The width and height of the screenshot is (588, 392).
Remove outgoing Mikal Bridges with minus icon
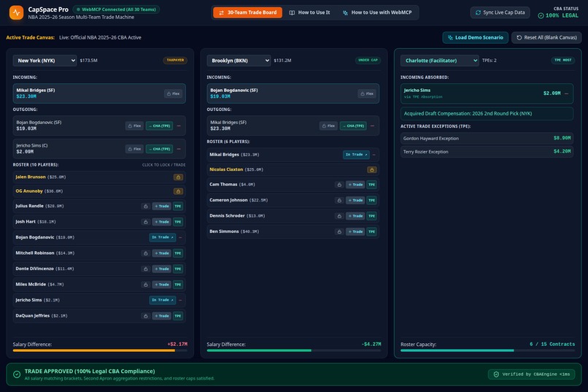[372, 126]
